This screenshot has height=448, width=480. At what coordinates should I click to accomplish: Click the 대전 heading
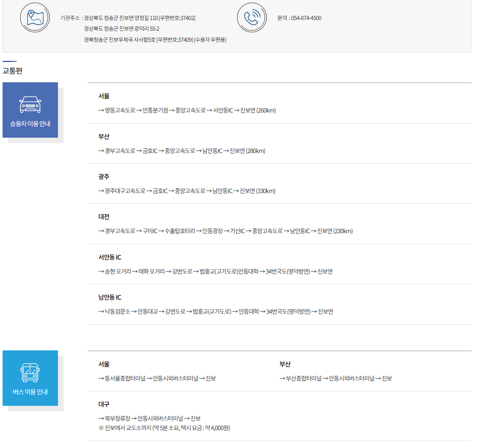click(x=104, y=217)
